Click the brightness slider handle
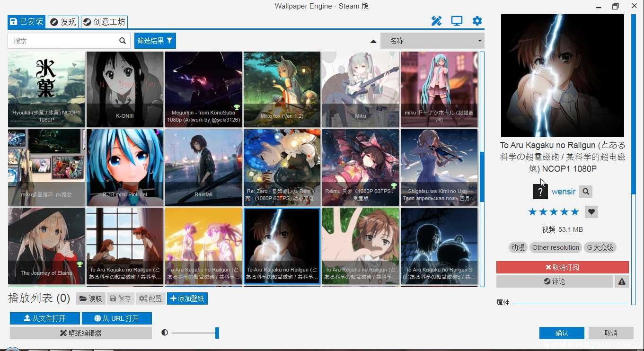Image resolution: width=644 pixels, height=351 pixels. [x=217, y=333]
